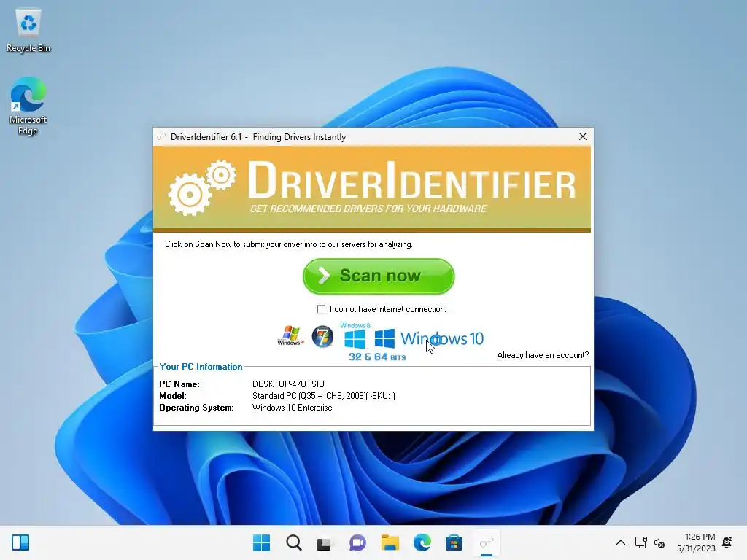This screenshot has height=560, width=747.
Task: Open taskbar Search
Action: tap(293, 542)
